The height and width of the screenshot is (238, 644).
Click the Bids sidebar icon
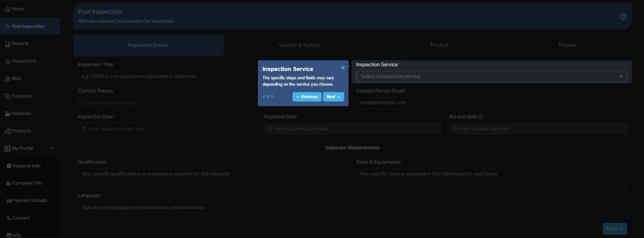click(x=8, y=79)
